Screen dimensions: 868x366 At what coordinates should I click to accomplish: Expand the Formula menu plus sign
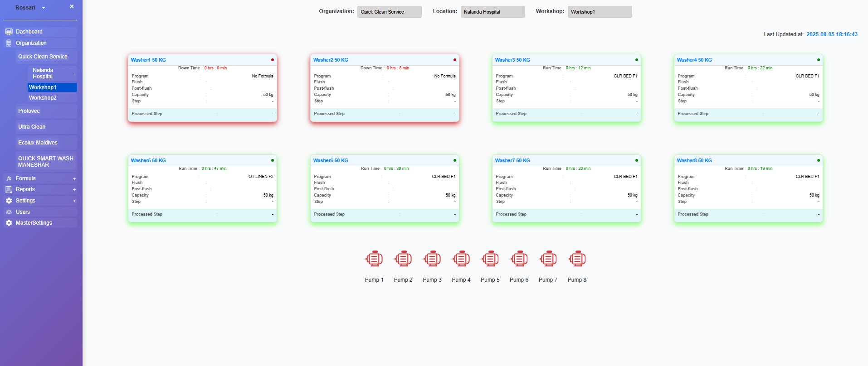pos(74,178)
